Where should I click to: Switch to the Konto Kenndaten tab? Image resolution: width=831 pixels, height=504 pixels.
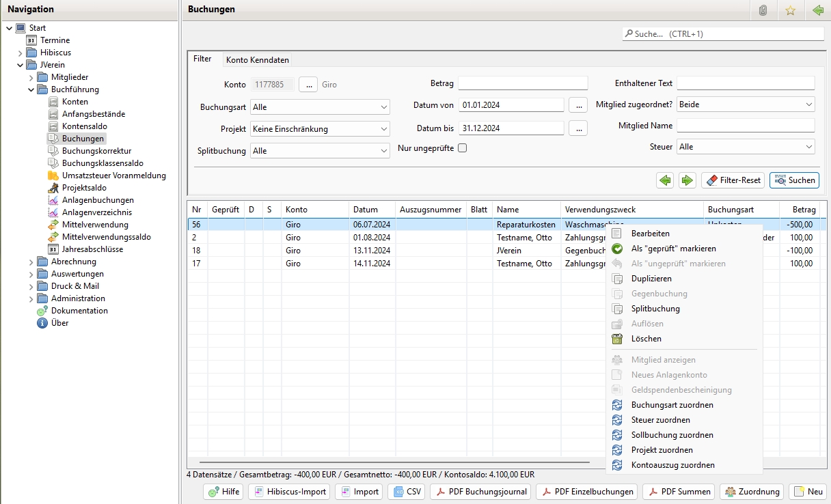click(x=257, y=60)
